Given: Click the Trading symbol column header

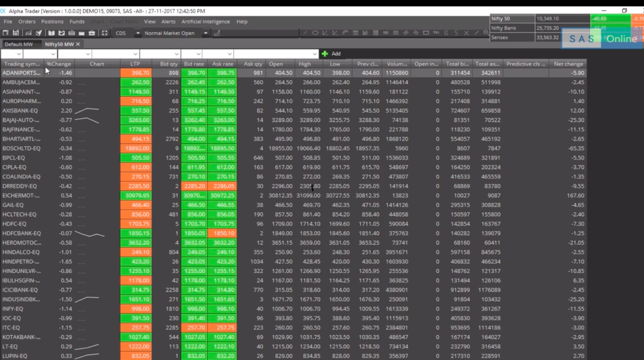Looking at the screenshot, I should pyautogui.click(x=22, y=64).
